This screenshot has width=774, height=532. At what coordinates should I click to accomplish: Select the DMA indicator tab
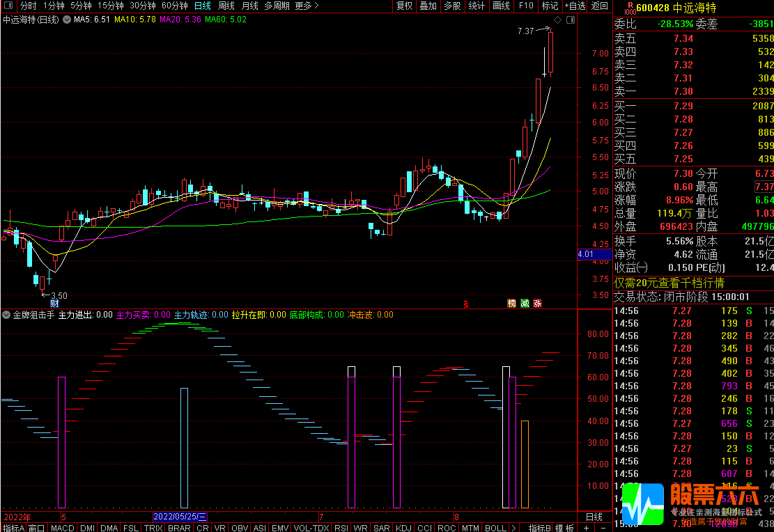(x=109, y=528)
